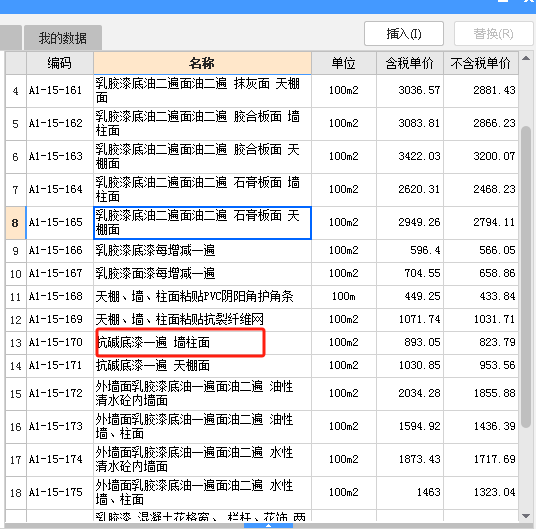This screenshot has width=536, height=529.
Task: Select code cell A1-15-175
Action: pyautogui.click(x=60, y=493)
